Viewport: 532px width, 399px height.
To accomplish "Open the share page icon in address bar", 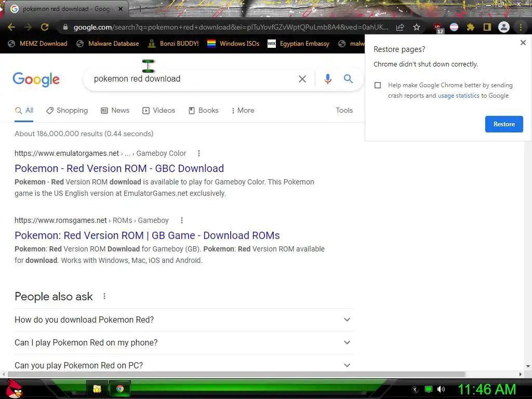I will tap(400, 27).
